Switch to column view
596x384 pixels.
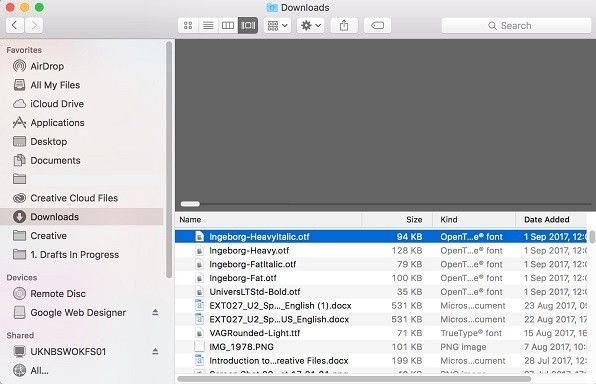tap(228, 25)
